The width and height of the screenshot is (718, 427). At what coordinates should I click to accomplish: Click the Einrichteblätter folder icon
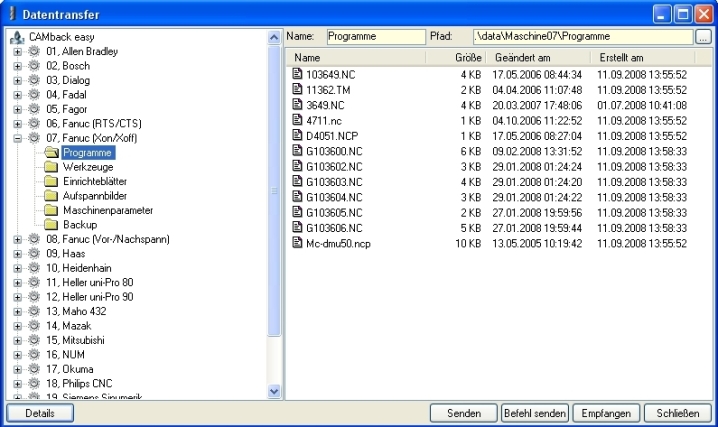tap(50, 182)
